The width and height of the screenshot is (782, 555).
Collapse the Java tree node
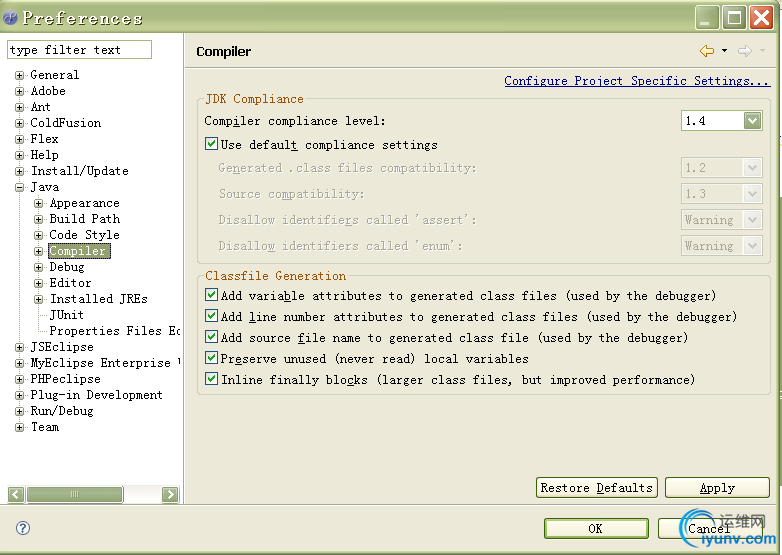click(19, 187)
